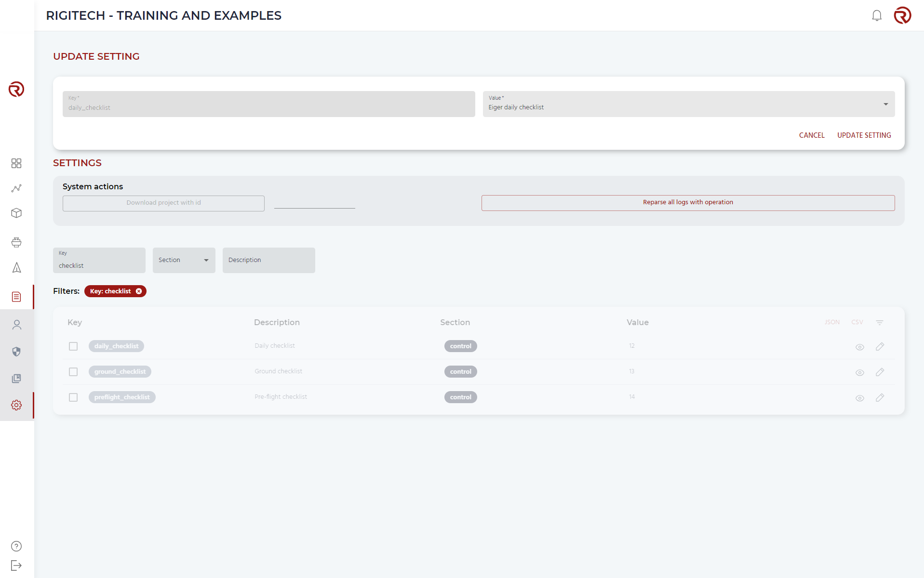Click control tag in preflight_checklist row
Image resolution: width=924 pixels, height=578 pixels.
461,397
